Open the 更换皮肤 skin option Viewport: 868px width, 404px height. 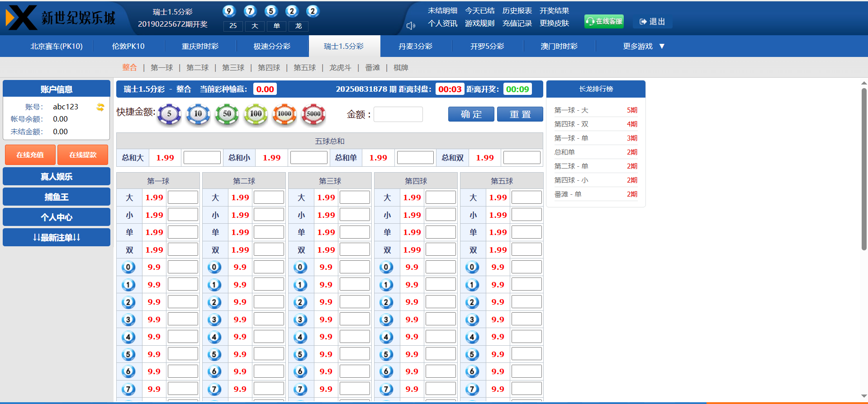coord(554,23)
